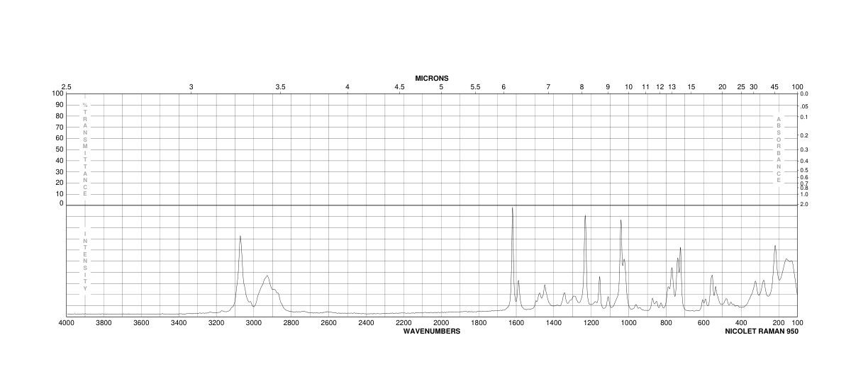This screenshot has width=868, height=374.
Task: Click the 7 microns tick label
Action: coord(548,87)
